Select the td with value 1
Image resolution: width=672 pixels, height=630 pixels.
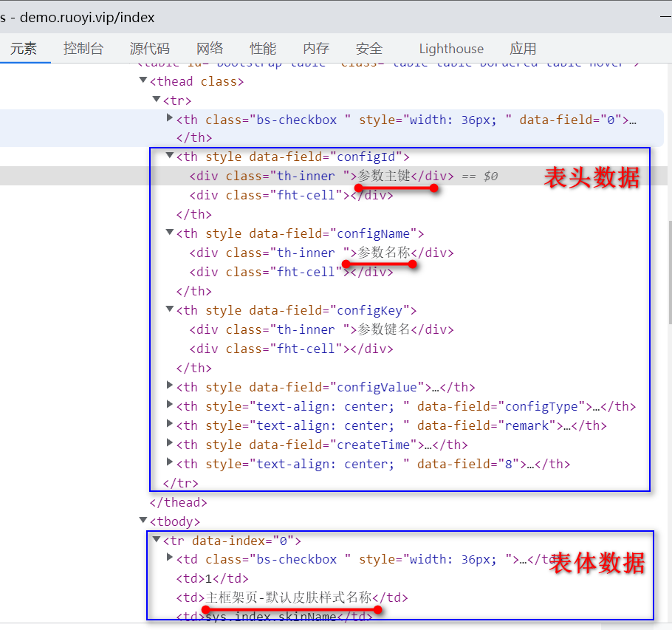pyautogui.click(x=212, y=578)
